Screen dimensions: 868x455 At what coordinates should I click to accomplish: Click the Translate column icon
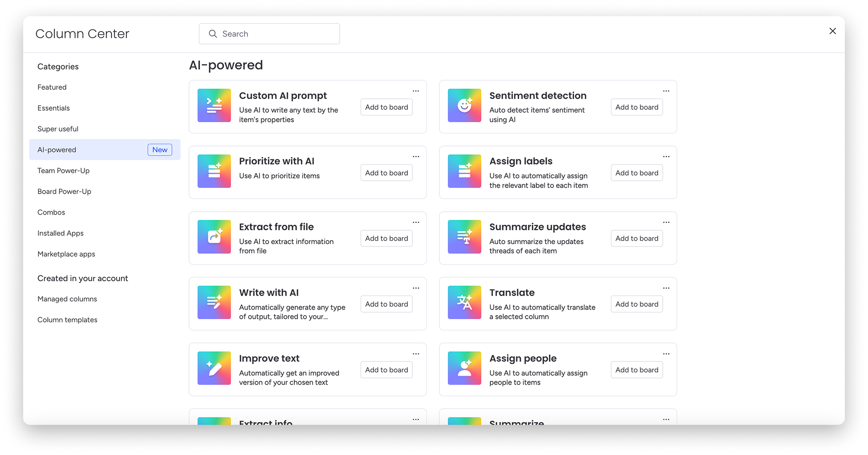(x=464, y=303)
